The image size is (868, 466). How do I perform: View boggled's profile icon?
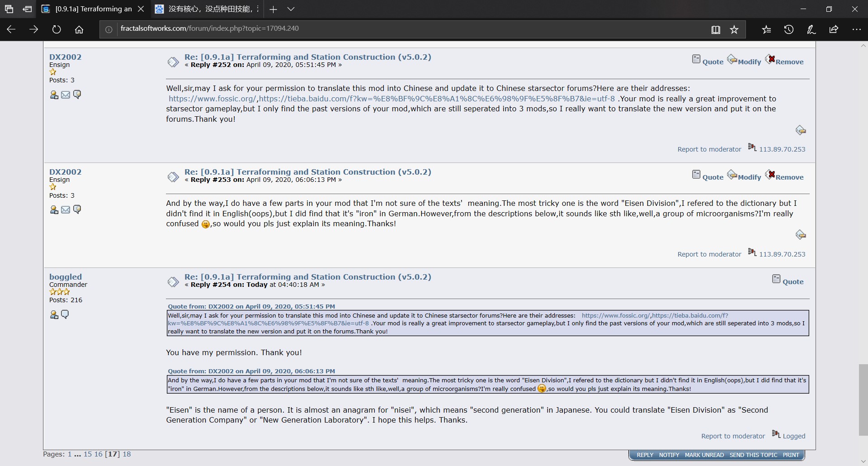pos(54,315)
